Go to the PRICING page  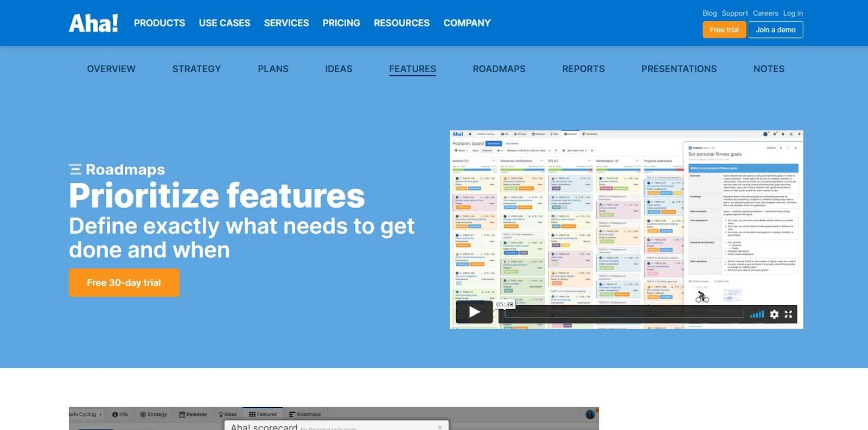[x=341, y=23]
